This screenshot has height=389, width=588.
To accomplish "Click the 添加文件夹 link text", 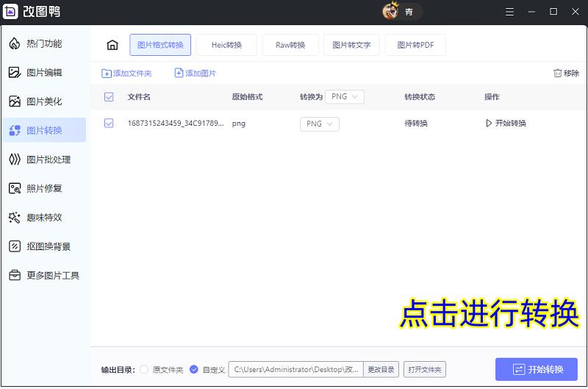I will (132, 74).
